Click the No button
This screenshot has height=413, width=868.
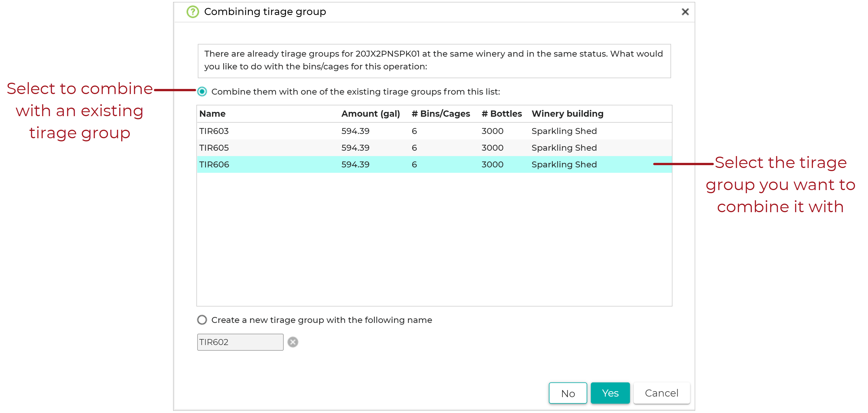(568, 393)
